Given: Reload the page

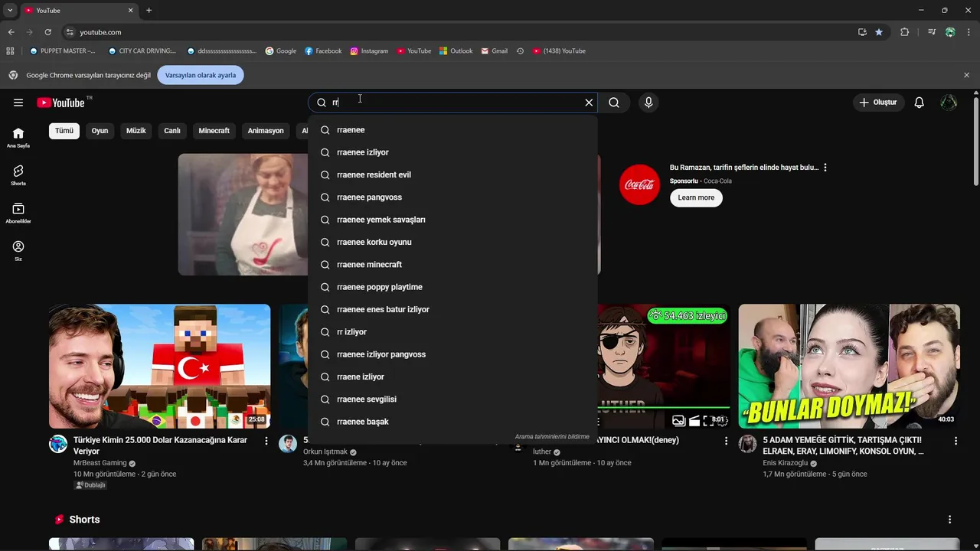Looking at the screenshot, I should [x=47, y=32].
